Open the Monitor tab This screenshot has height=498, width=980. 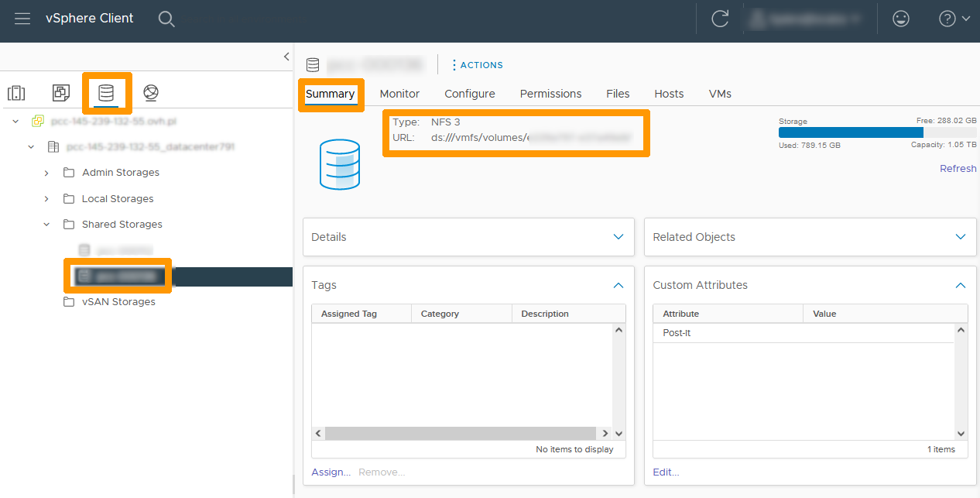tap(399, 94)
